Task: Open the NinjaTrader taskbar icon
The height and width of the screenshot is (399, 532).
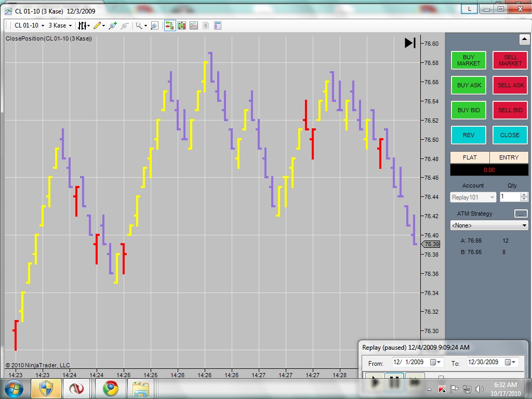Action: [x=77, y=389]
